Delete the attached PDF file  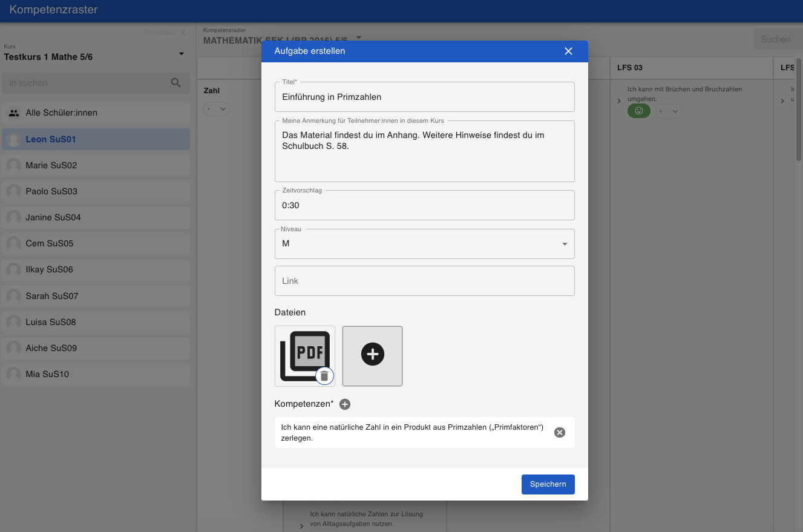click(x=324, y=376)
